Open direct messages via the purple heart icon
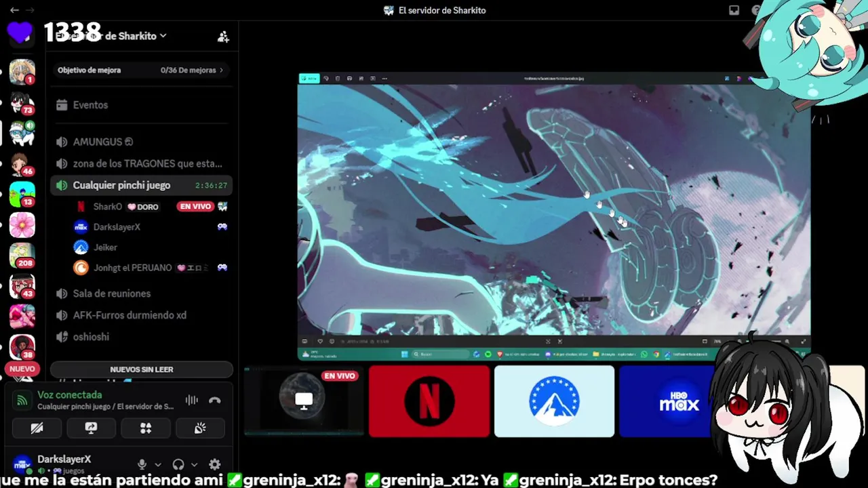 (x=20, y=33)
